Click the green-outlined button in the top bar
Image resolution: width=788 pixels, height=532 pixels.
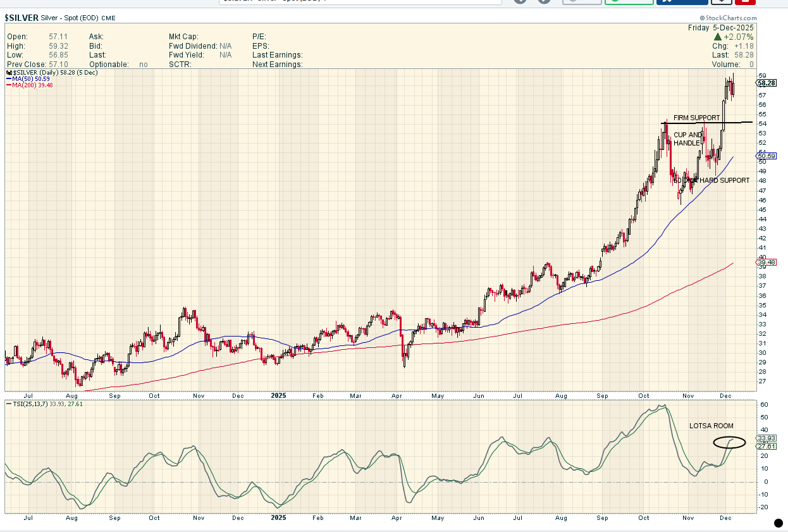click(629, 2)
